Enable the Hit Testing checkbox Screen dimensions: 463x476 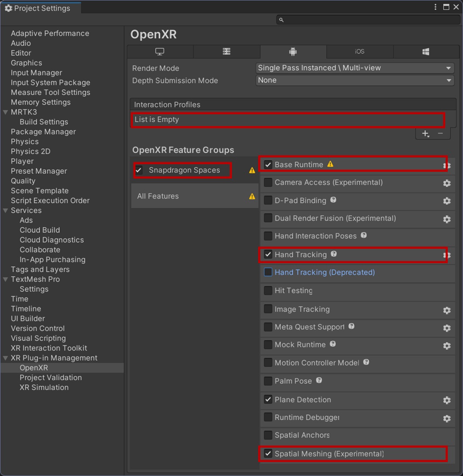(x=268, y=291)
